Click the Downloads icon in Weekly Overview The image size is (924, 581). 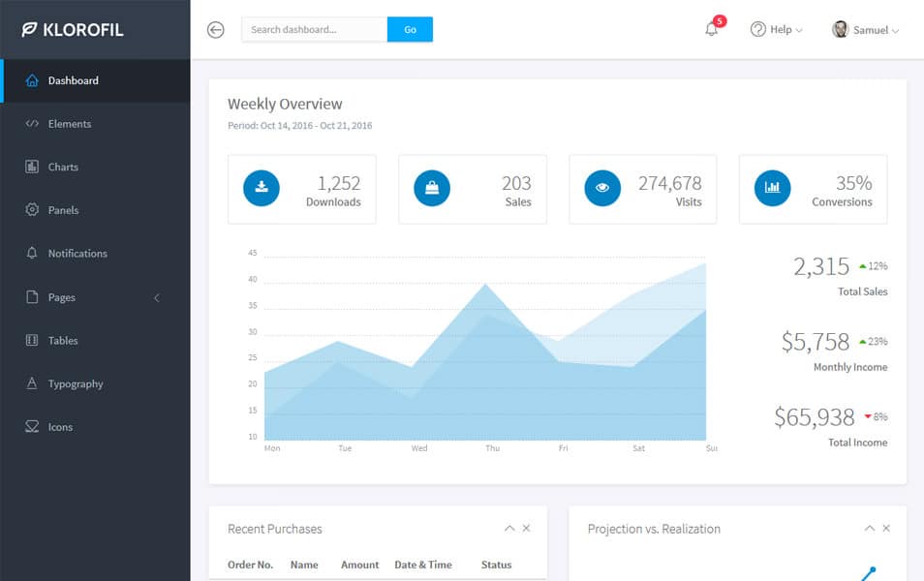[x=261, y=188]
